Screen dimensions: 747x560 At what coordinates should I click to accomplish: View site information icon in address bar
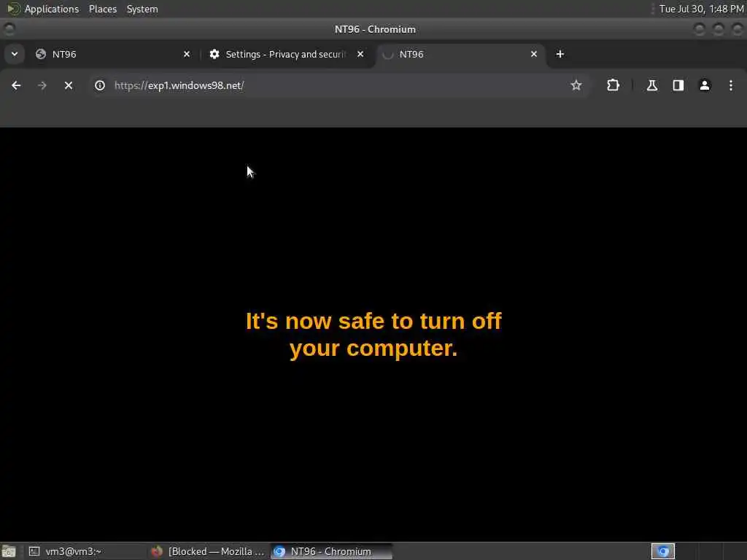click(x=99, y=85)
